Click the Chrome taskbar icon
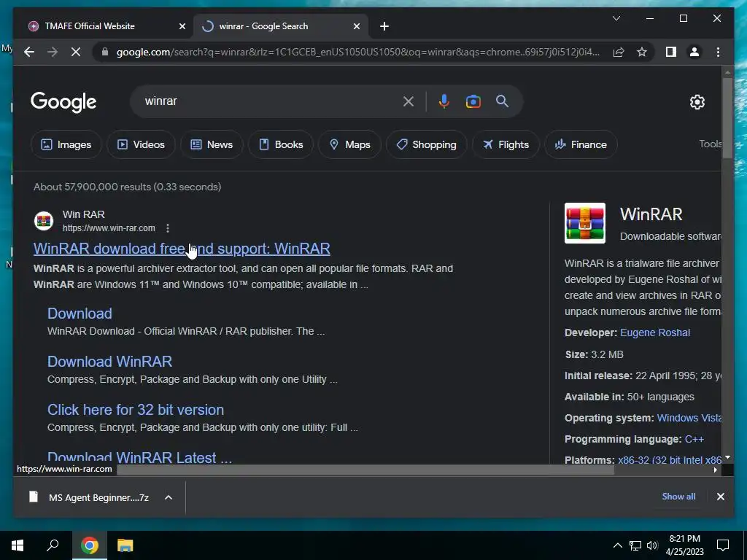The width and height of the screenshot is (747, 560). [x=90, y=545]
